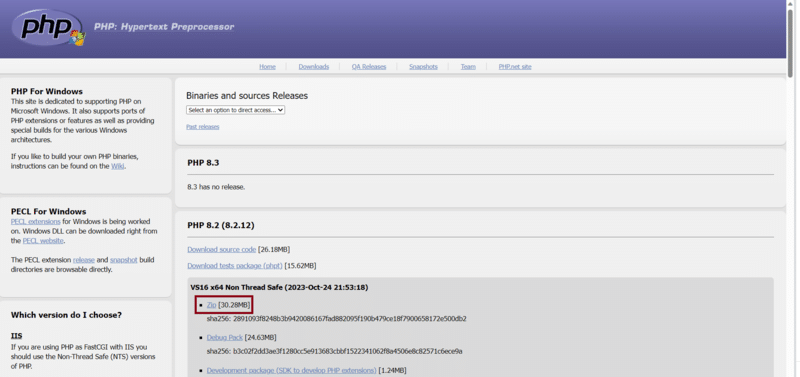
Task: Click Download source code link
Action: tap(221, 249)
